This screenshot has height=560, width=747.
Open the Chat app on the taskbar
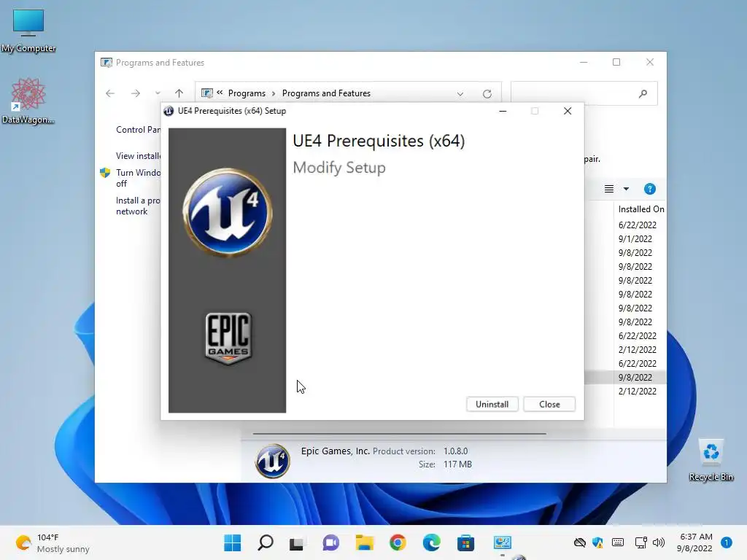(x=330, y=542)
